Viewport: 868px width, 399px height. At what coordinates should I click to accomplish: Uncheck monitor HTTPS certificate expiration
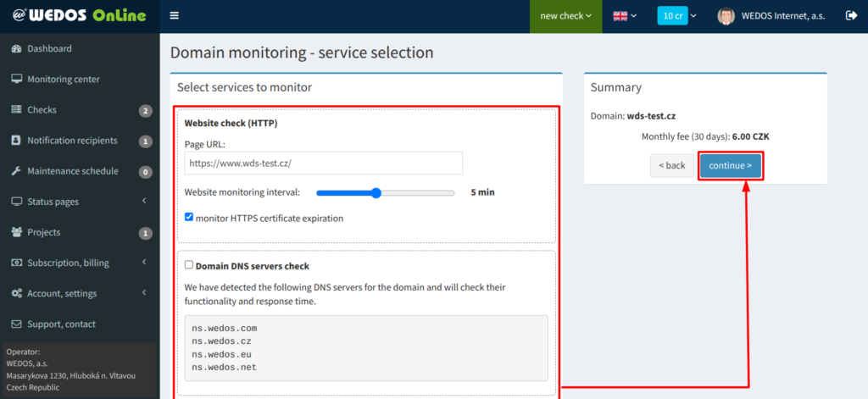[189, 218]
